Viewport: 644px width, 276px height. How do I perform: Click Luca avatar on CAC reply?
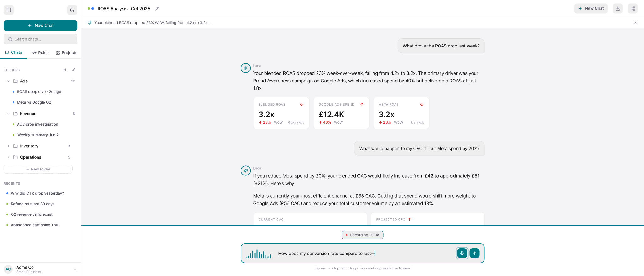click(x=246, y=170)
